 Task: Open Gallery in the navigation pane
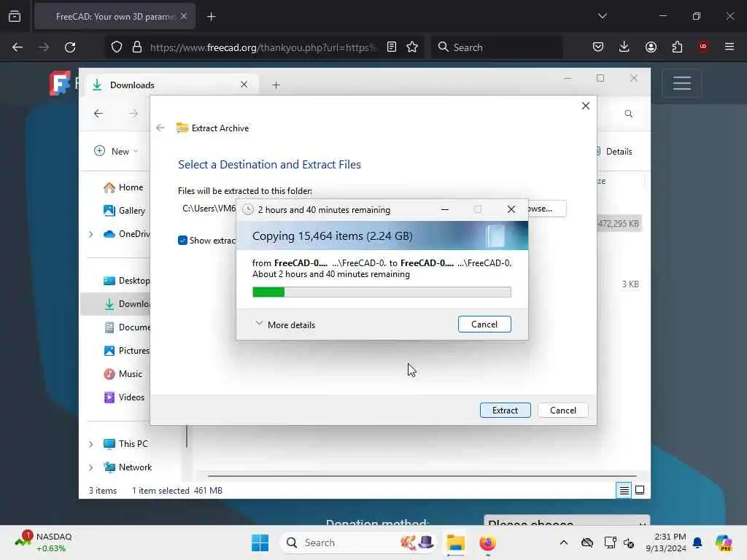point(124,211)
